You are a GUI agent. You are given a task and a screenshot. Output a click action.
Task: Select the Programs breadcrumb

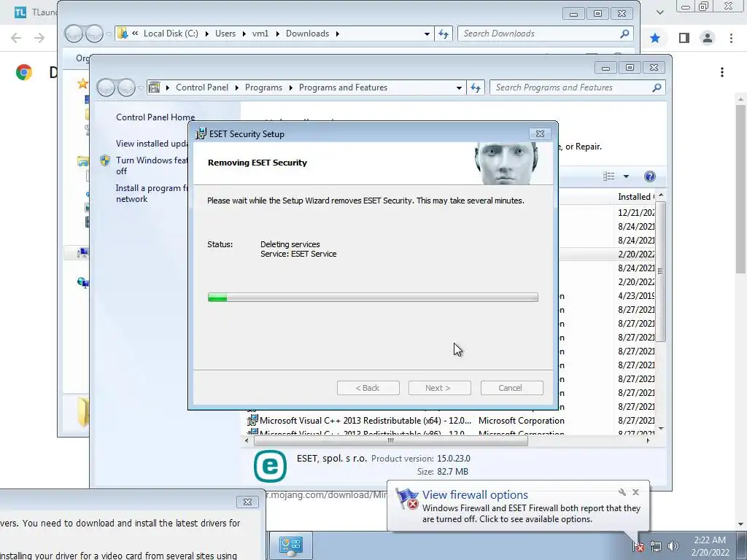point(263,87)
